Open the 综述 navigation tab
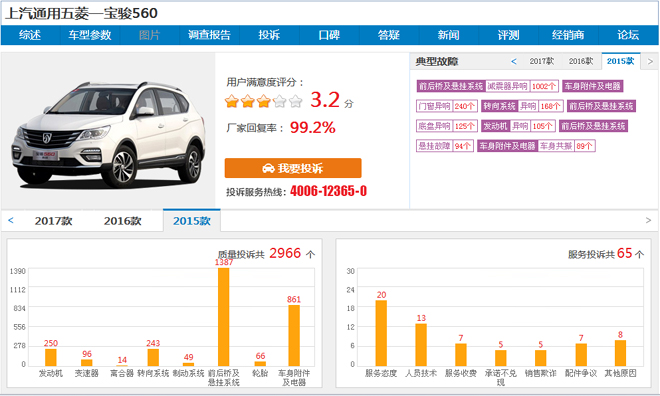Viewport: 660px width, 396px height. (30, 35)
